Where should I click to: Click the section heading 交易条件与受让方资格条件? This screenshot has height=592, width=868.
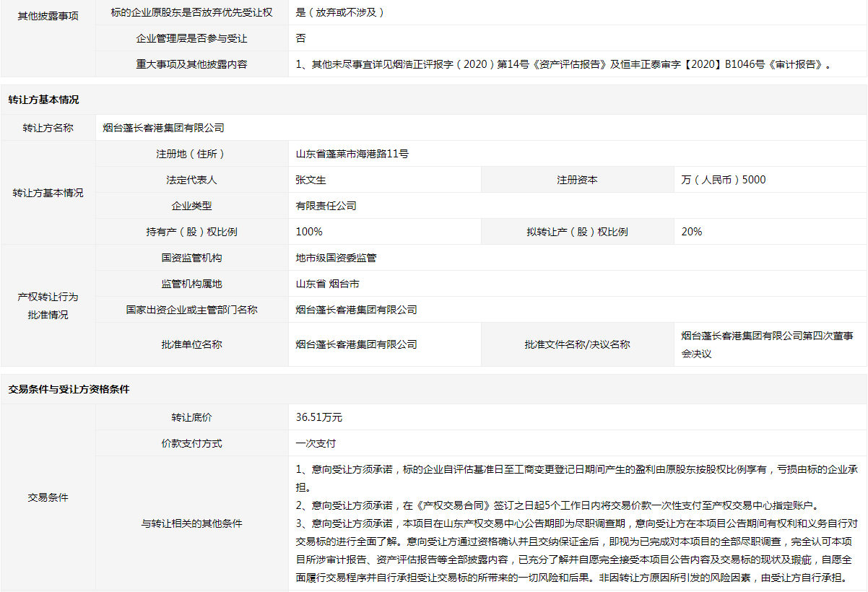69,389
